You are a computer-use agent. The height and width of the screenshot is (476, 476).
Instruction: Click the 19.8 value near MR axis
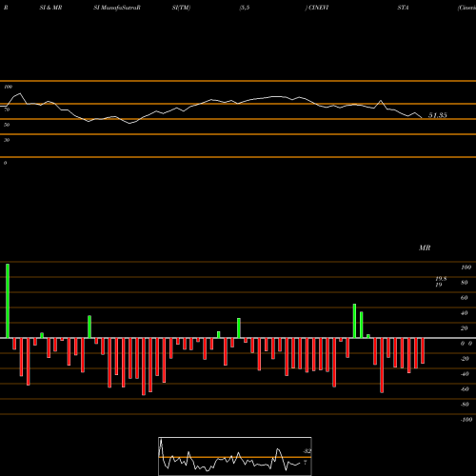coord(441,279)
